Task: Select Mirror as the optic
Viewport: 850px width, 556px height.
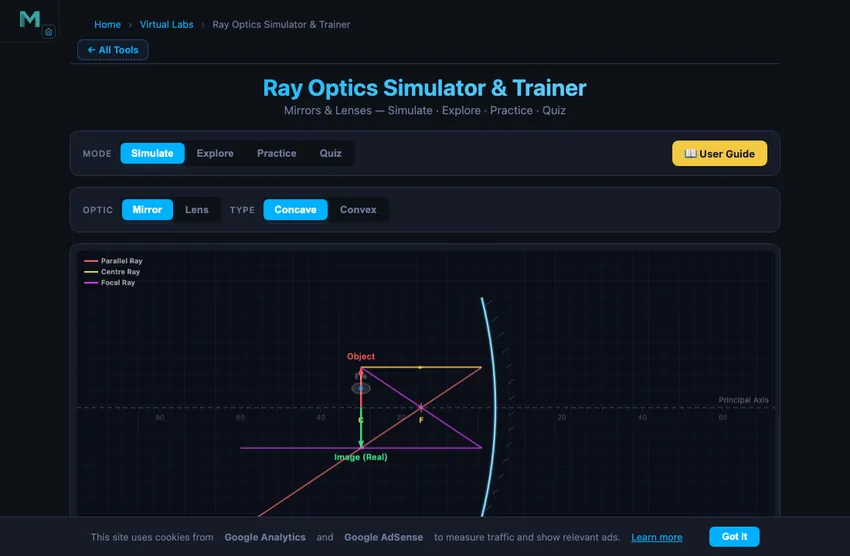Action: [x=147, y=210]
